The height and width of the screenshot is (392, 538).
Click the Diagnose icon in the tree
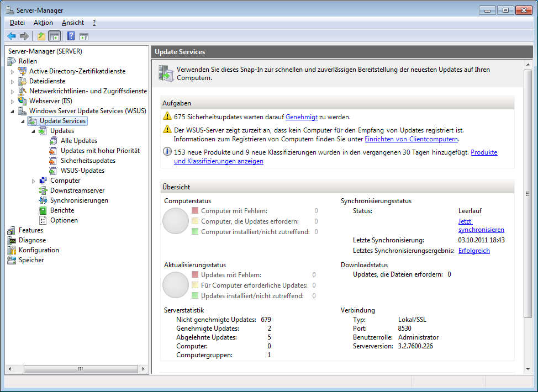click(x=12, y=240)
